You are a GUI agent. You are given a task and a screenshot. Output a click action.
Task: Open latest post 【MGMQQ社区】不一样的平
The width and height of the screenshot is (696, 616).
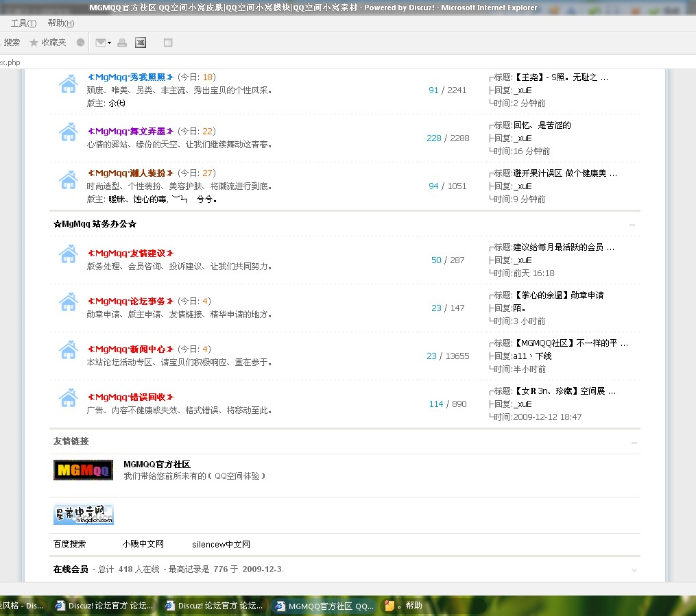pyautogui.click(x=571, y=343)
